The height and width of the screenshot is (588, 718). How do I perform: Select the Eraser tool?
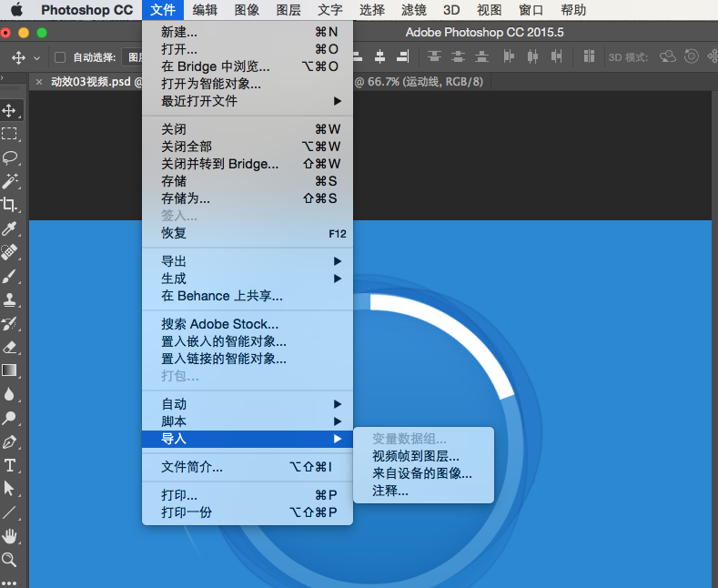[x=9, y=347]
